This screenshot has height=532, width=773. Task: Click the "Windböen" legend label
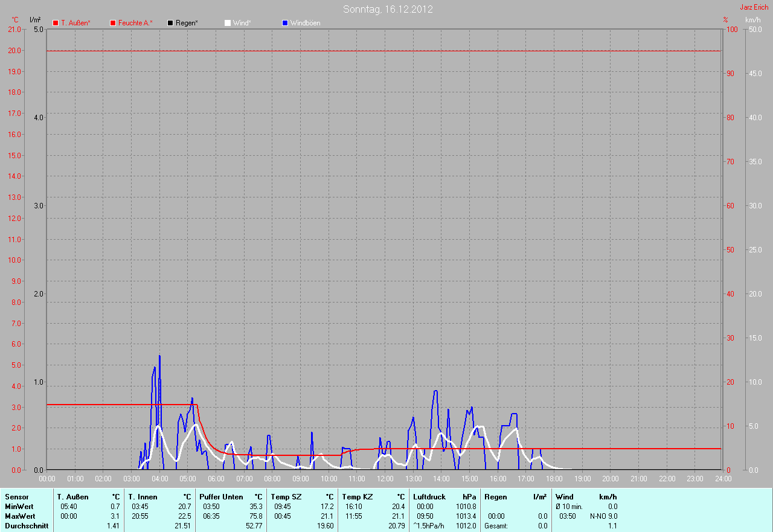pyautogui.click(x=305, y=23)
